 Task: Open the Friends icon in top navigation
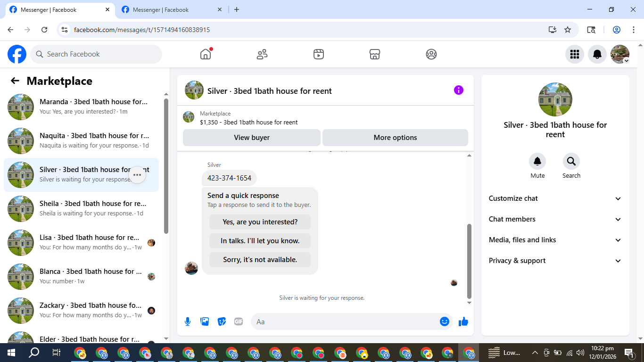[x=262, y=54]
